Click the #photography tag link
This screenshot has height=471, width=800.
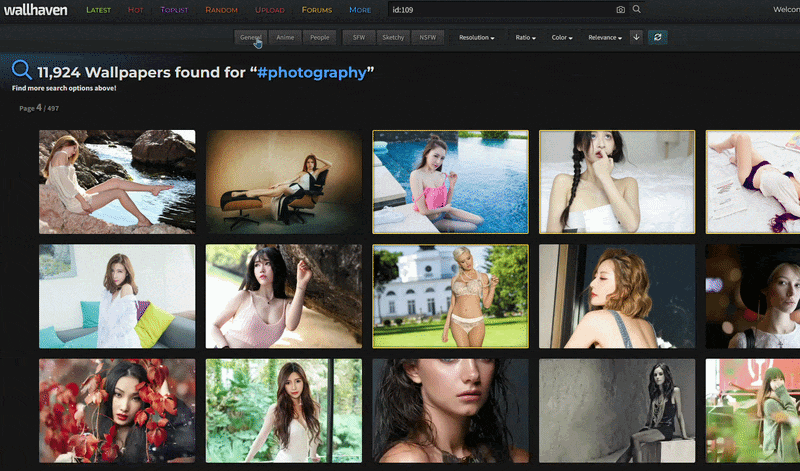(312, 72)
